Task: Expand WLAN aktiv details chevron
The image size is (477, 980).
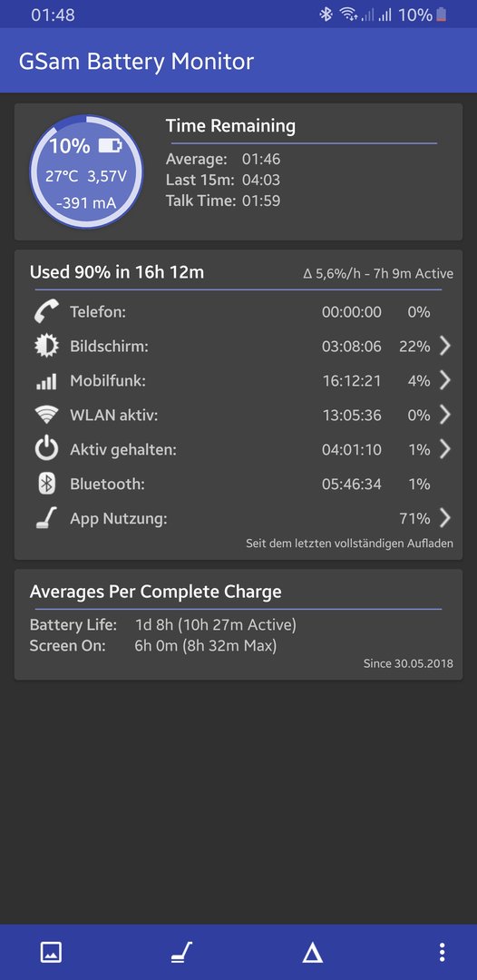Action: click(x=444, y=415)
